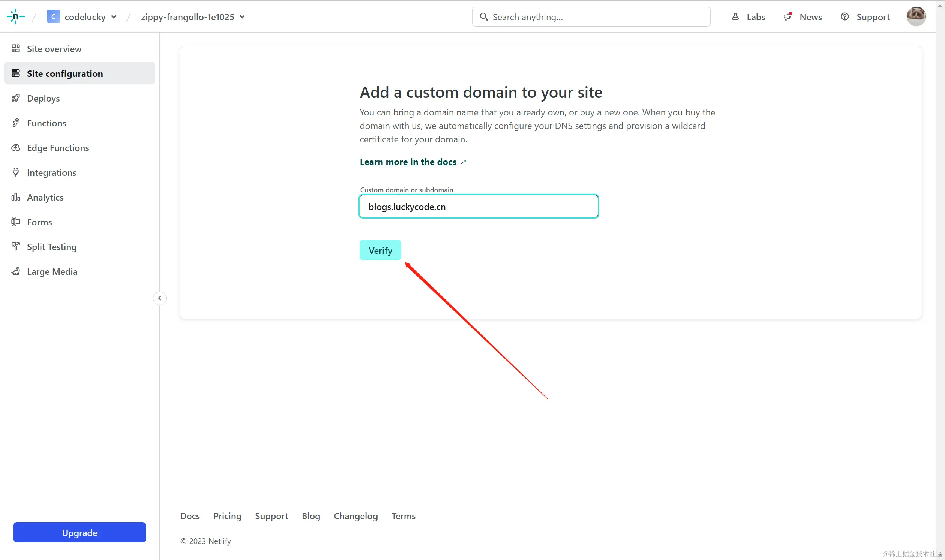Image resolution: width=945 pixels, height=560 pixels.
Task: Click the codelucky team avatar icon
Action: [x=53, y=16]
